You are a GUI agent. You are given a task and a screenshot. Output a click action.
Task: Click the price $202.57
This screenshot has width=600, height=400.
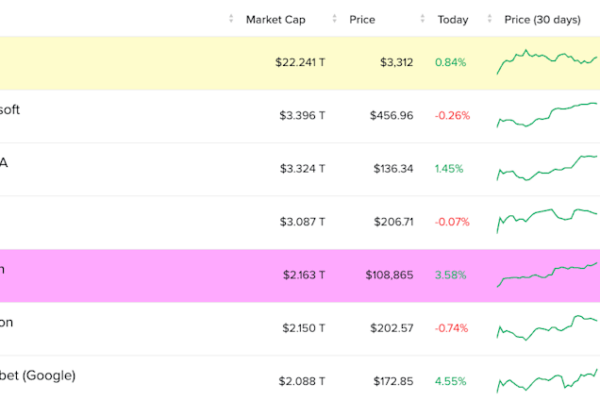[x=392, y=328]
